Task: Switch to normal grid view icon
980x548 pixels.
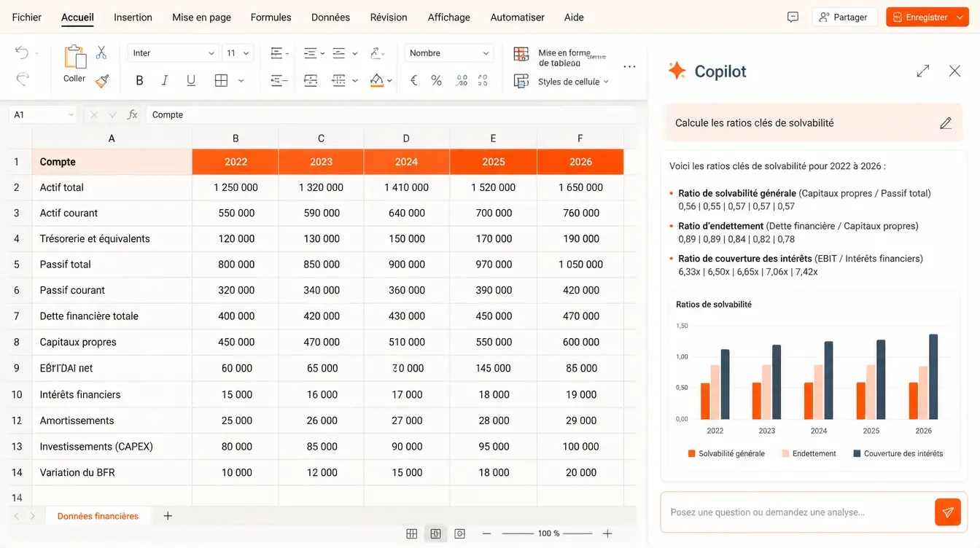Action: pos(412,533)
